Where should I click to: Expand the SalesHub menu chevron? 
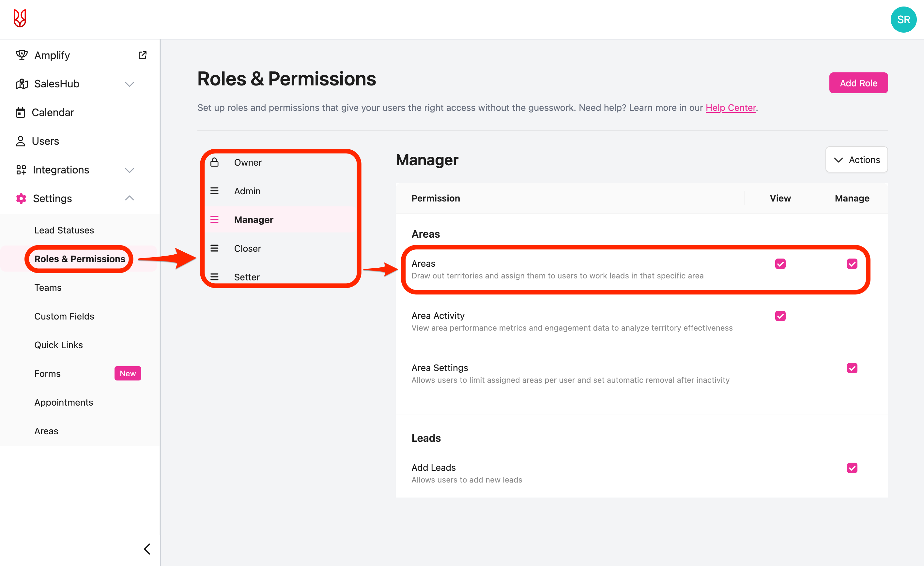point(130,84)
